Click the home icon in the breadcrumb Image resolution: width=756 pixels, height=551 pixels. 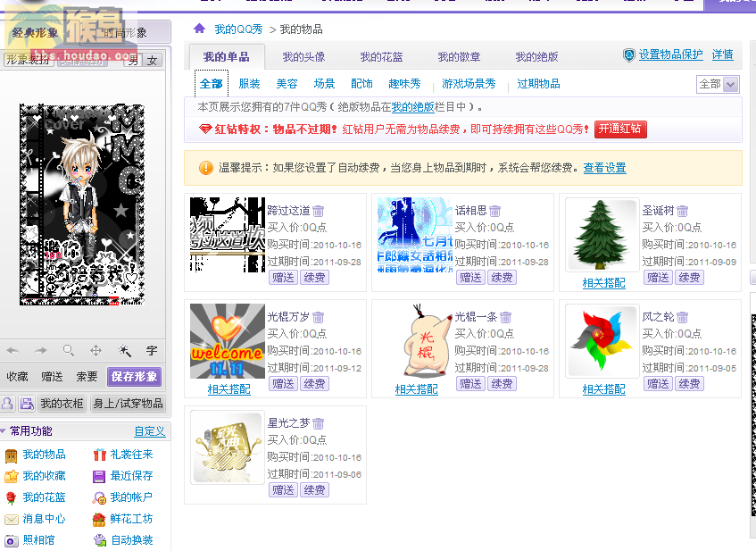point(199,29)
